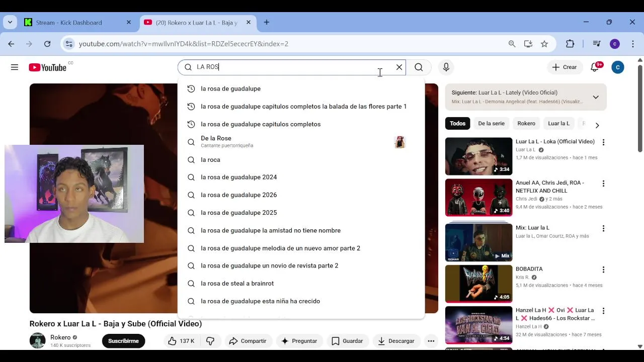Click the Suscribirme button
Image resolution: width=644 pixels, height=362 pixels.
coord(123,341)
